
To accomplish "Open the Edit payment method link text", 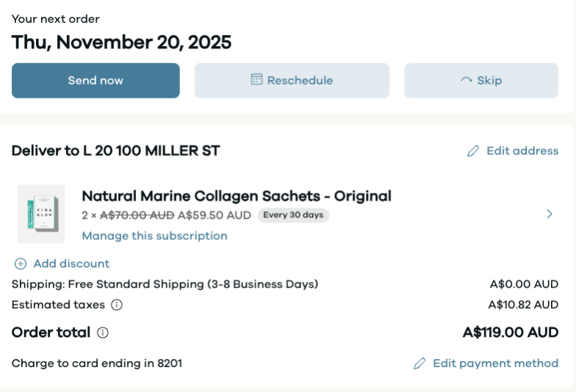I will [495, 363].
